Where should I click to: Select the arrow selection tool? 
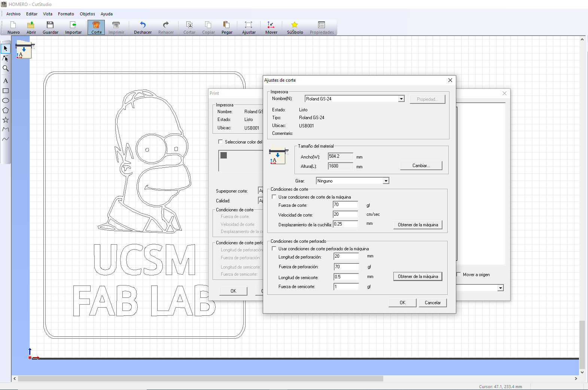pos(6,48)
